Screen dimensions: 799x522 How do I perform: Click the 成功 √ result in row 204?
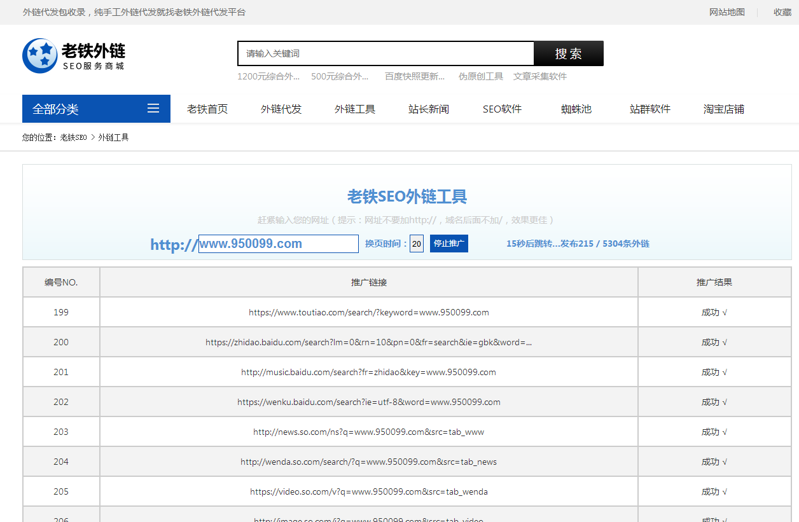[x=714, y=462]
